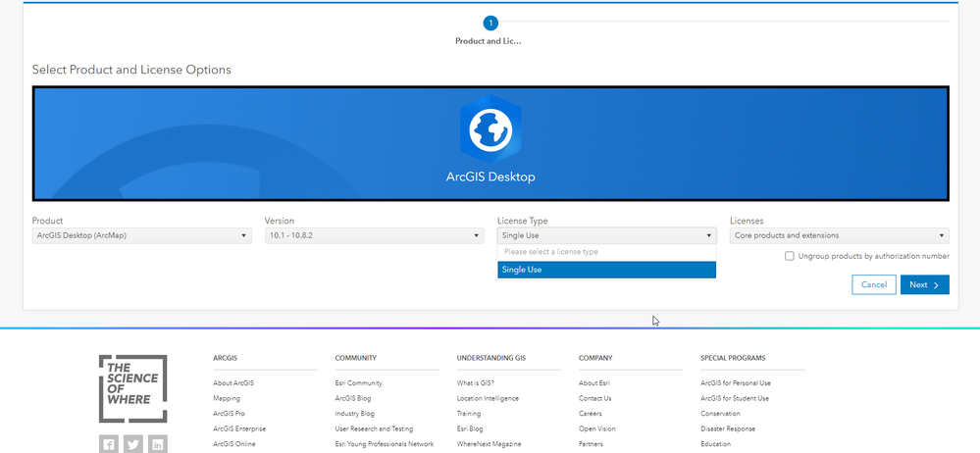Open Esri Blog footer link
This screenshot has height=453, width=980.
470,429
